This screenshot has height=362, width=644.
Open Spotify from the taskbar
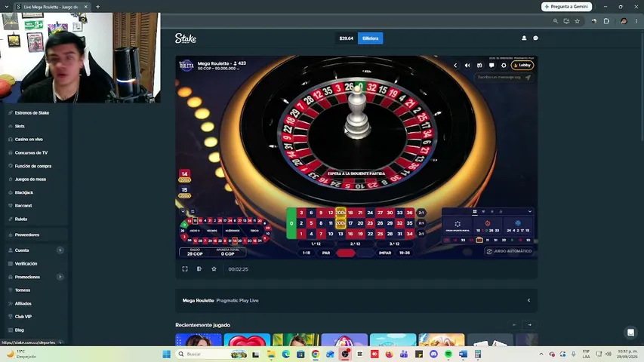tap(448, 354)
